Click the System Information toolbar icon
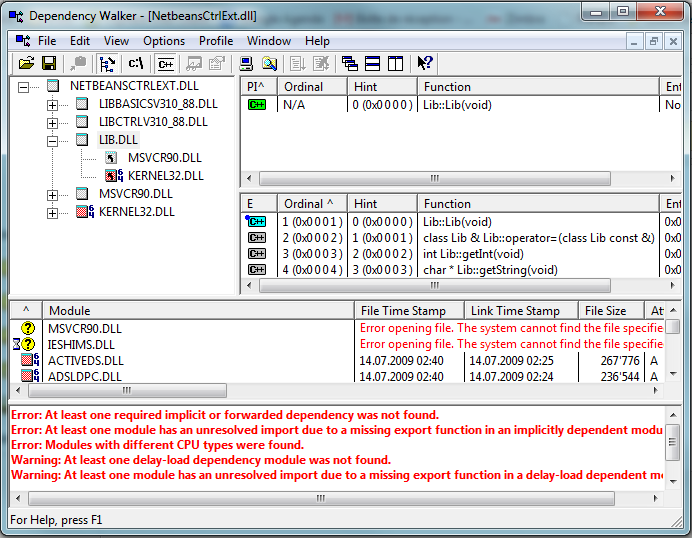 tap(246, 63)
